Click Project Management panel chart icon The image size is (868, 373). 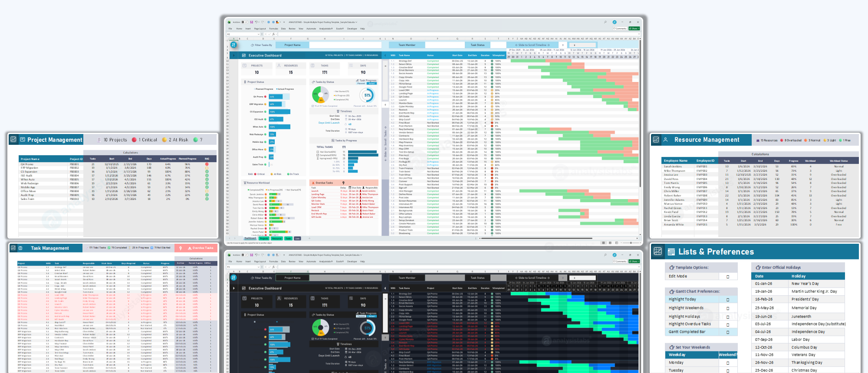[13, 139]
